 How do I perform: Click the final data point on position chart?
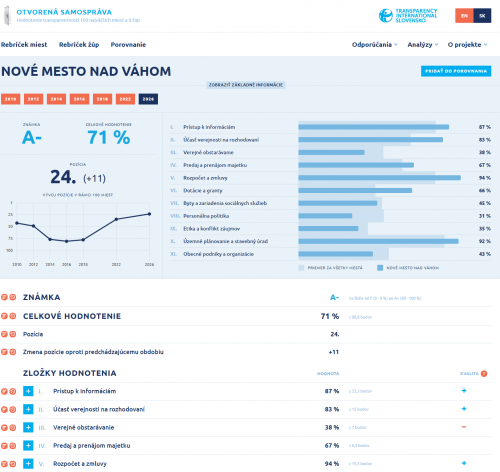point(149,214)
